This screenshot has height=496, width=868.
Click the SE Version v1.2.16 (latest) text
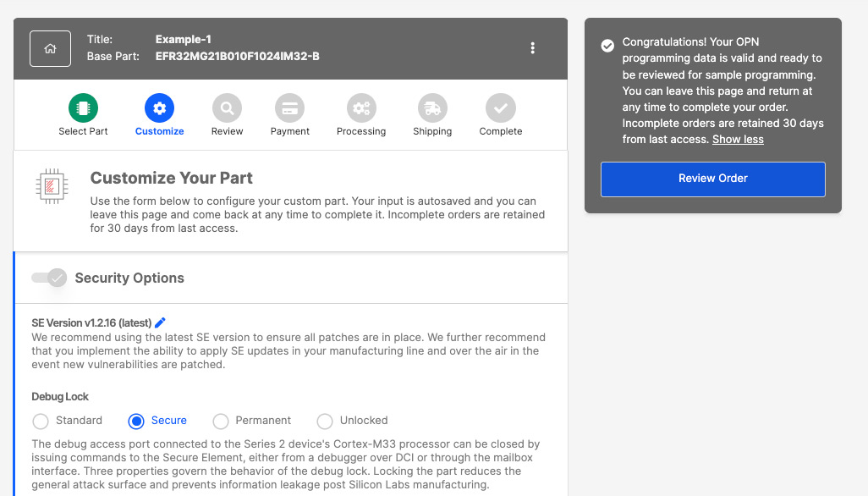click(91, 322)
